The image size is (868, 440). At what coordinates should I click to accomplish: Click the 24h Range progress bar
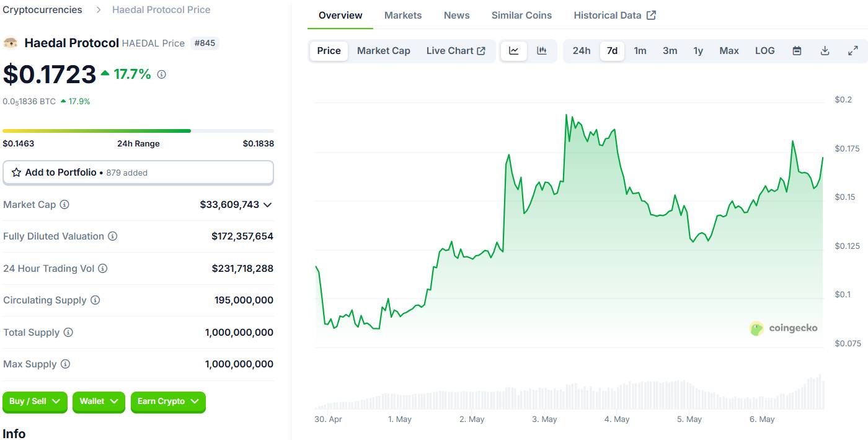point(138,131)
